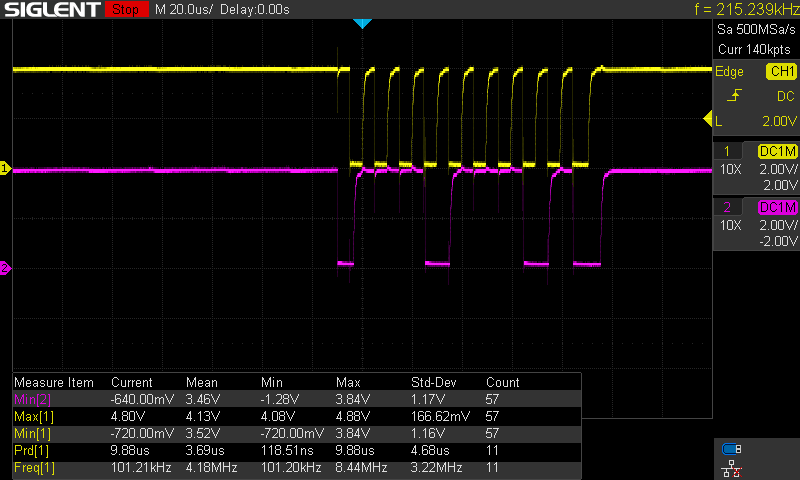Click the Max[1] measurement row label
Viewport: 800px width, 480px height.
[x=34, y=416]
